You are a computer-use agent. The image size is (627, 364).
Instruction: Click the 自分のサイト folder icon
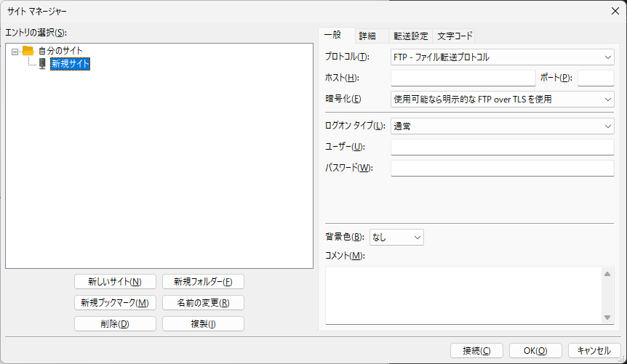(28, 51)
